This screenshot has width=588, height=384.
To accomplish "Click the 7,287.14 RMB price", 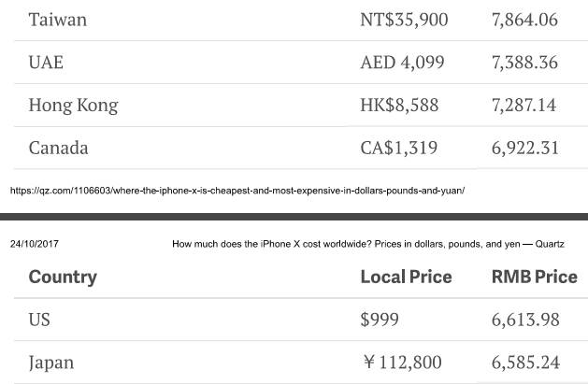I will click(x=524, y=106).
